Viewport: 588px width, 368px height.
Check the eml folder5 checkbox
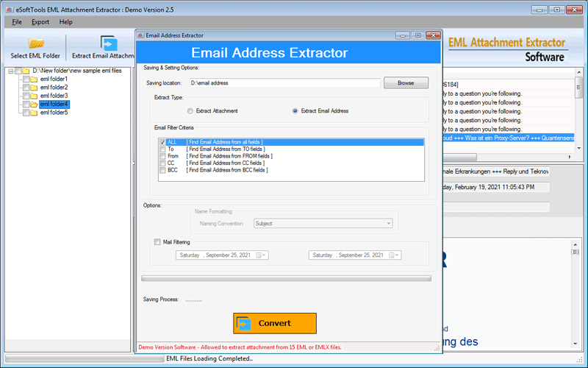26,113
